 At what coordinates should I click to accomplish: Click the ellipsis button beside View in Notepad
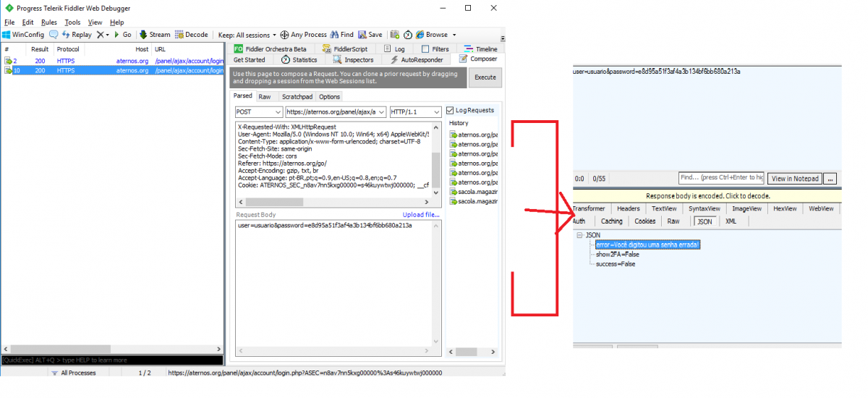click(x=830, y=179)
